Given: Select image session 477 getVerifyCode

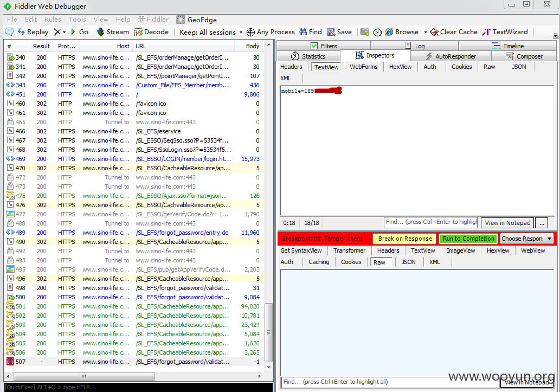Looking at the screenshot, I should click(x=135, y=214).
